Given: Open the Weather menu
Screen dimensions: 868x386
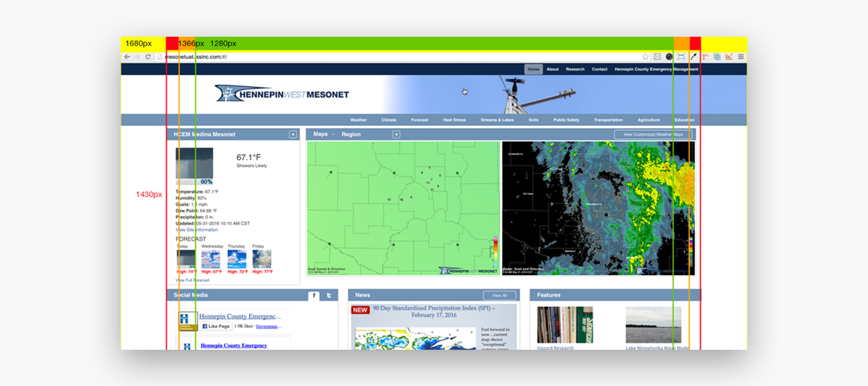Looking at the screenshot, I should pos(358,120).
